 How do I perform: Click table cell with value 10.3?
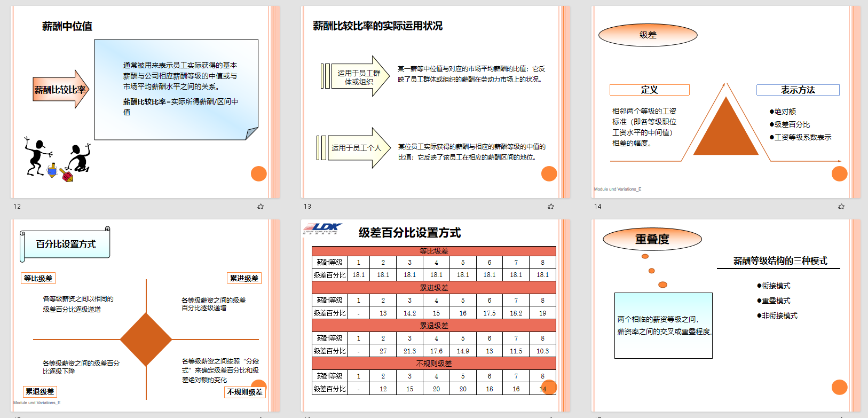tap(542, 351)
